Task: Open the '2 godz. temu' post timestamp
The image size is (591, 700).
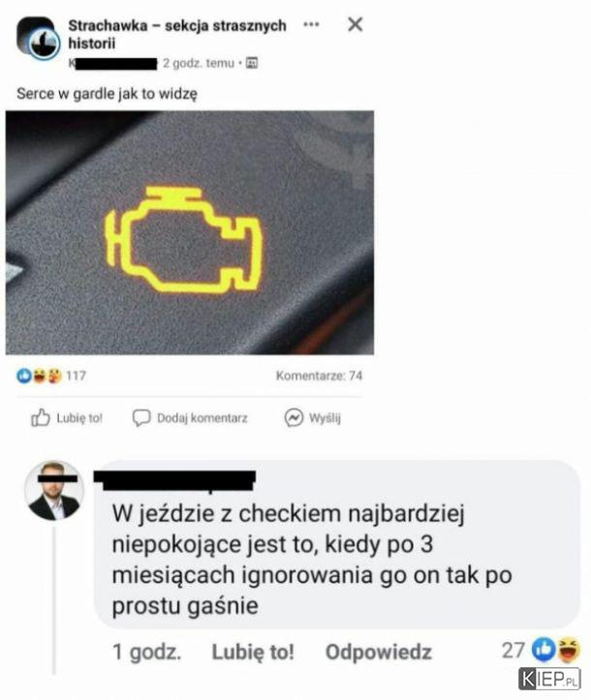Action: click(x=199, y=63)
